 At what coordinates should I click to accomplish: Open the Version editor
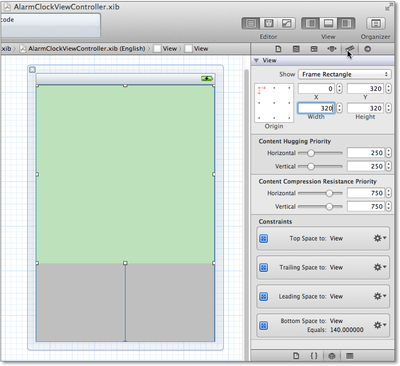286,23
